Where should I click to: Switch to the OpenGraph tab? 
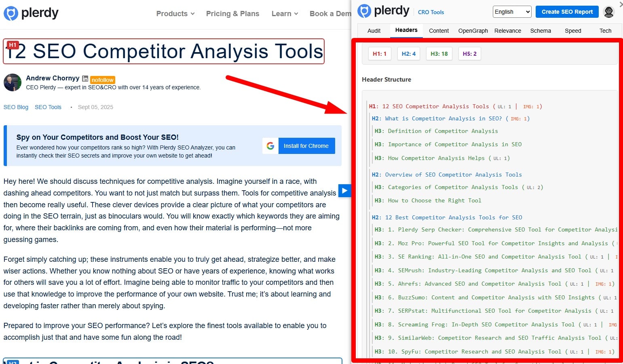point(473,31)
